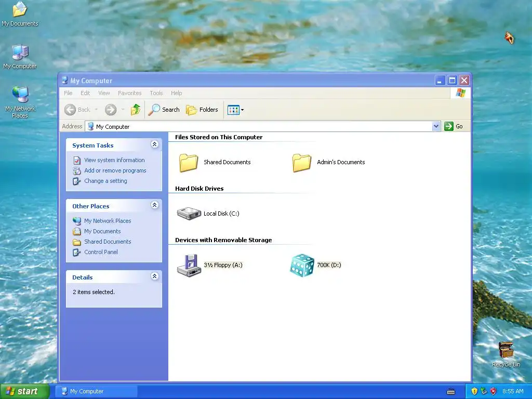Click the Start button
Viewport: 532px width, 399px height.
pos(25,391)
